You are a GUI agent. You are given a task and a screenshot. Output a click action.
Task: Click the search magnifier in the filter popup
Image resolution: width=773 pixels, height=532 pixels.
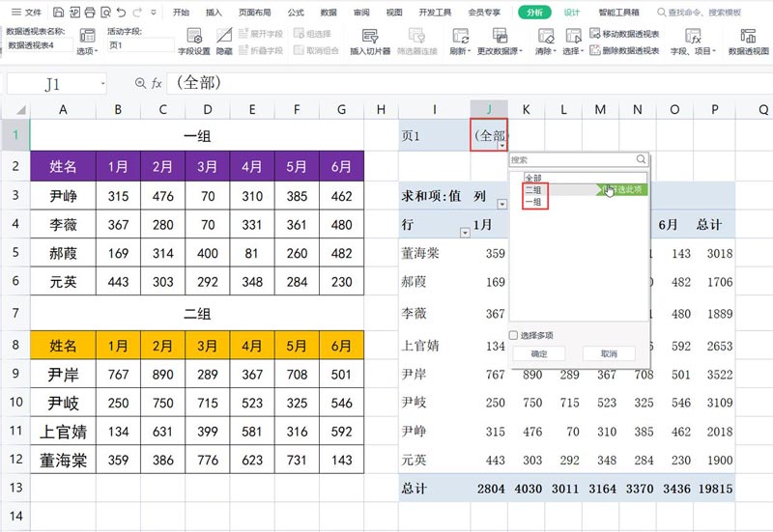click(x=641, y=159)
